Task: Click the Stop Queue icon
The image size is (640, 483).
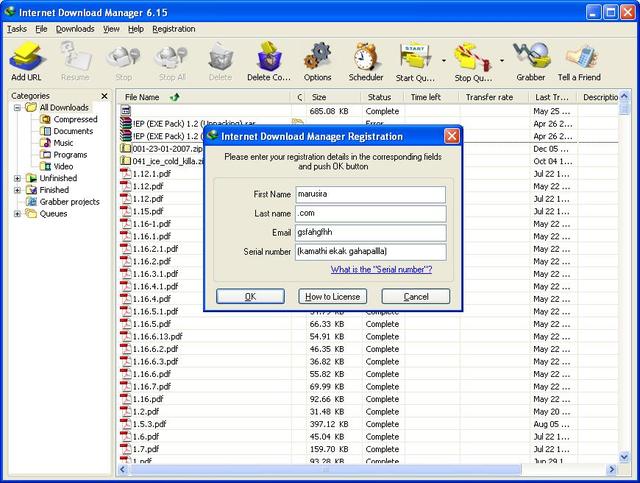Action: click(x=469, y=60)
